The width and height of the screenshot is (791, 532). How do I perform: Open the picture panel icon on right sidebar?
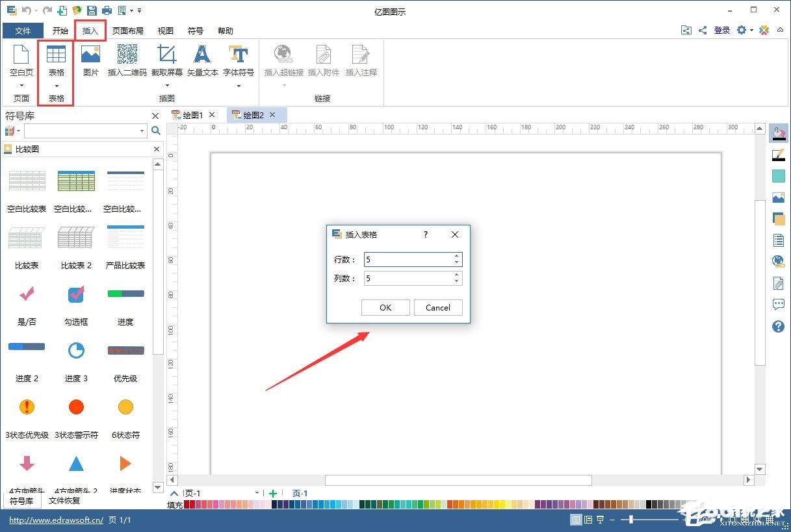coord(778,197)
